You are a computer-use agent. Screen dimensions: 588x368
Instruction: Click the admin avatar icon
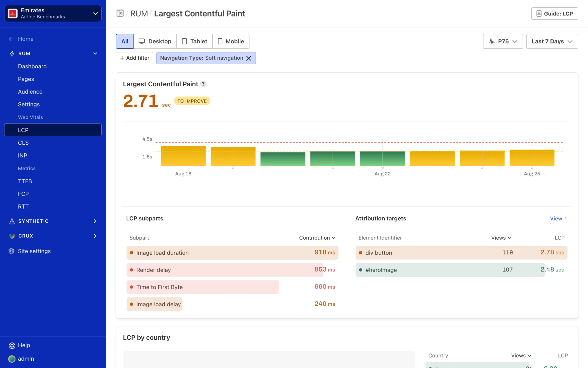tap(12, 359)
